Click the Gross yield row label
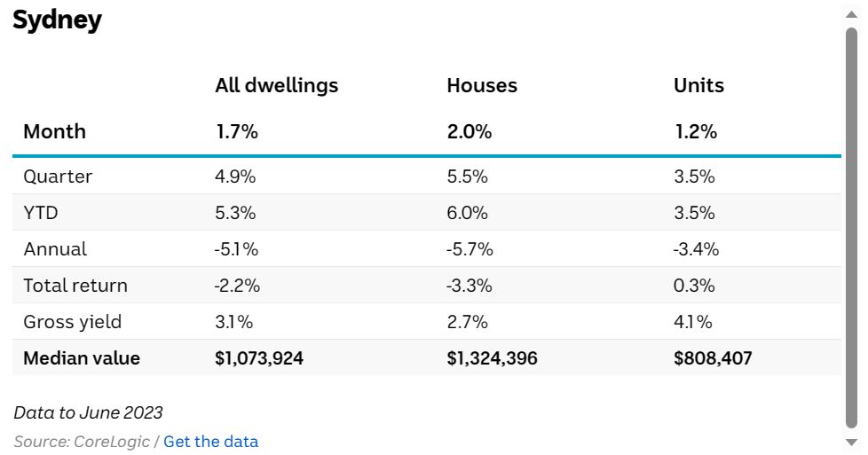The image size is (868, 455). [73, 322]
